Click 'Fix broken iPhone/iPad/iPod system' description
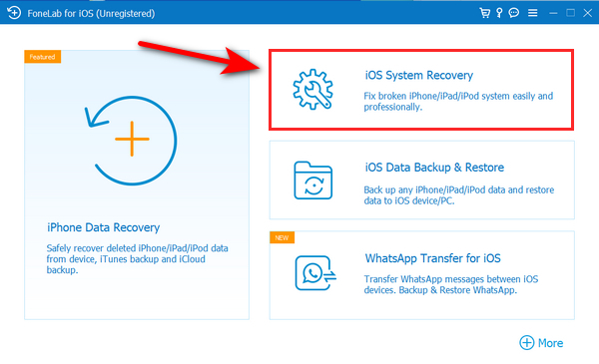Image resolution: width=599 pixels, height=364 pixels. click(458, 101)
